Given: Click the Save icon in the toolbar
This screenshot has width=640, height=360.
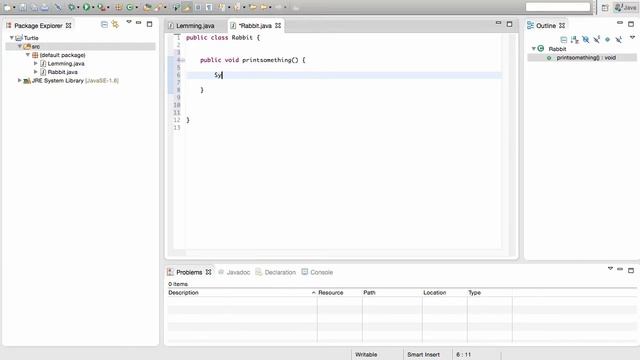Looking at the screenshot, I should click(22, 7).
